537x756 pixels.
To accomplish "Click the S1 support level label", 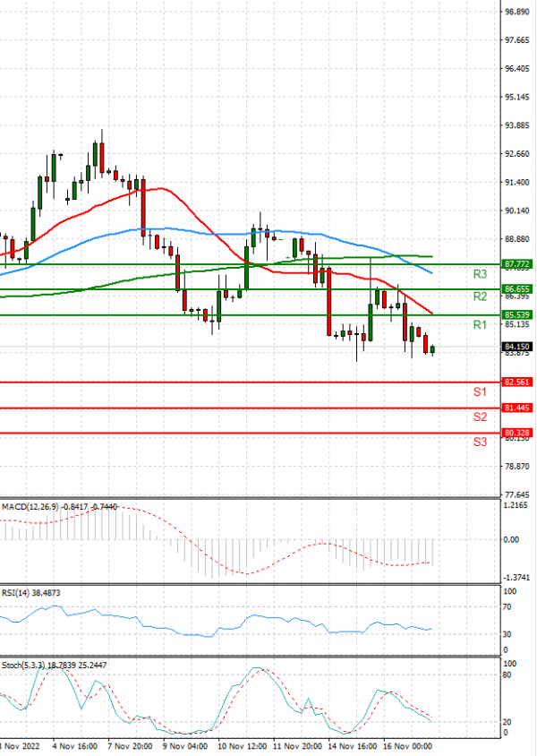I will [x=480, y=392].
